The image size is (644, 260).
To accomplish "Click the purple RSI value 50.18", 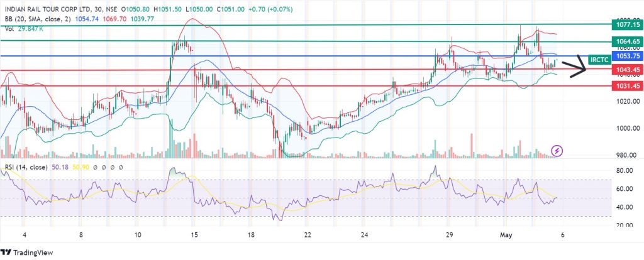I will coord(60,167).
